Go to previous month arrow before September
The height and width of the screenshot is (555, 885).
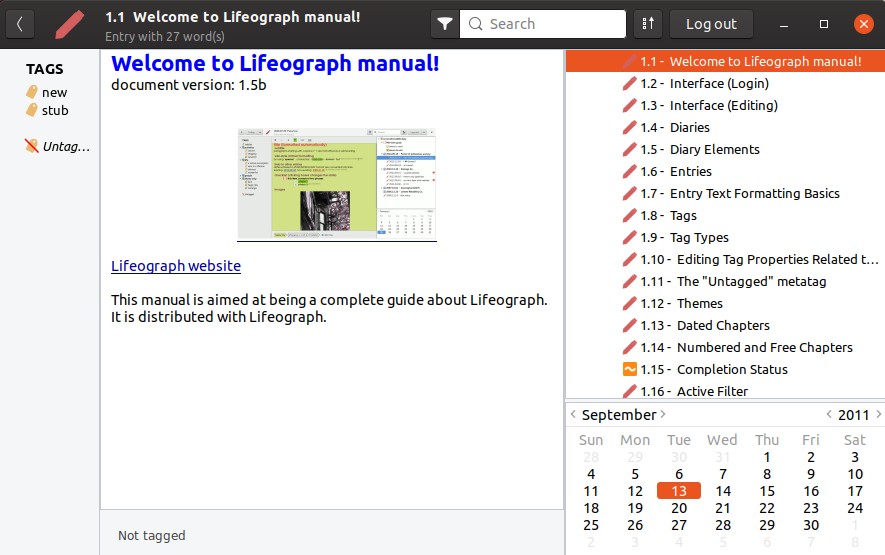tap(573, 414)
